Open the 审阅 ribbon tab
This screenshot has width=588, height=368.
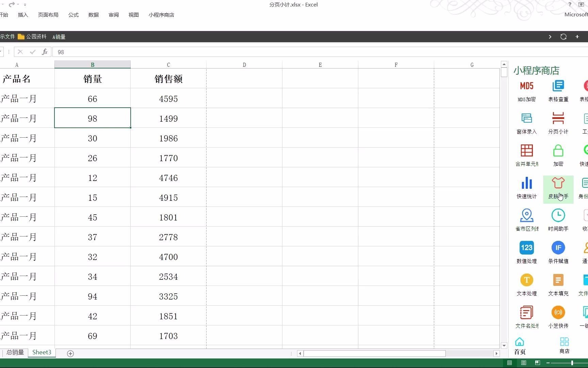pyautogui.click(x=114, y=15)
